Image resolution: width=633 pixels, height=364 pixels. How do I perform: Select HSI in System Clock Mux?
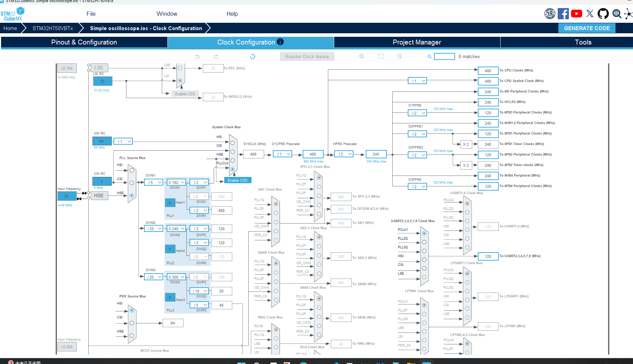(x=232, y=143)
